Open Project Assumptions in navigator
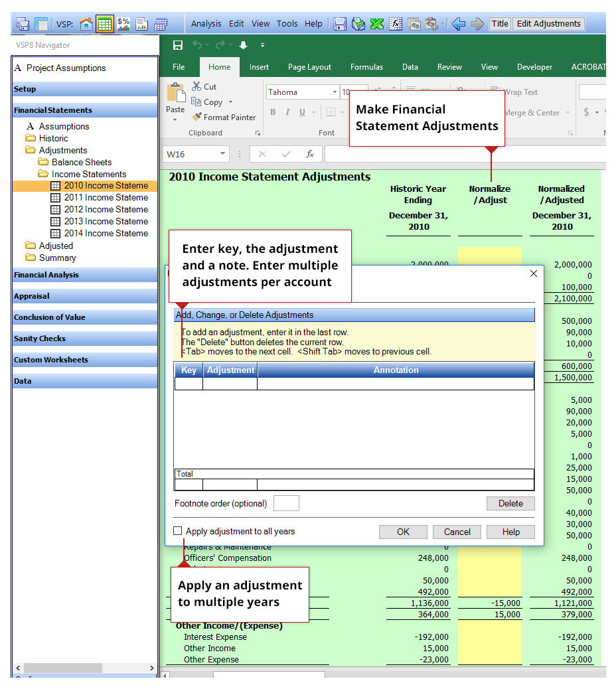This screenshot has width=616, height=689. (x=60, y=68)
